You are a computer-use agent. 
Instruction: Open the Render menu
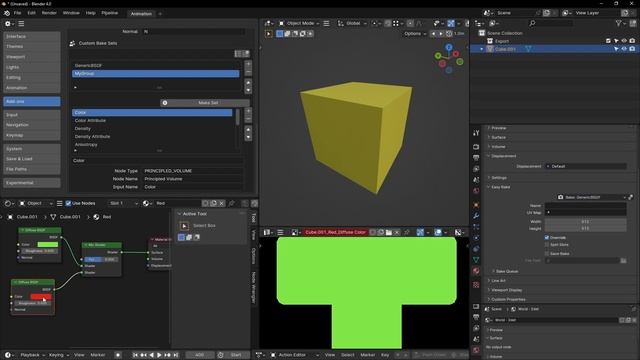pyautogui.click(x=49, y=13)
